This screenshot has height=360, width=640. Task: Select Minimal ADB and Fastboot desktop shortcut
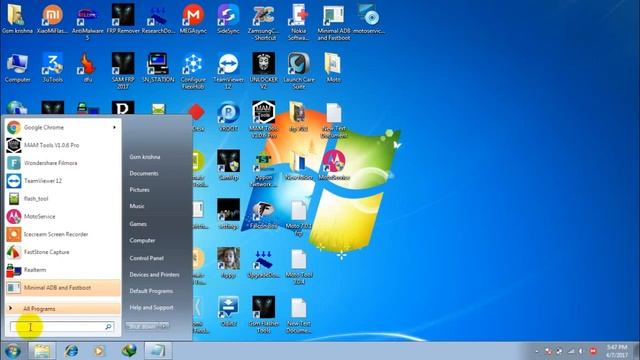pos(333,22)
